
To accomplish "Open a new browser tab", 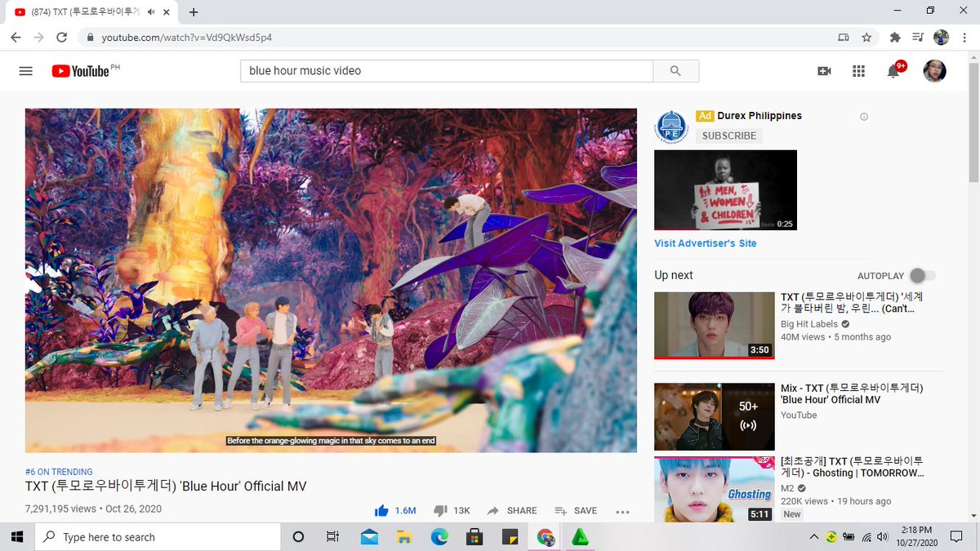I will [194, 12].
